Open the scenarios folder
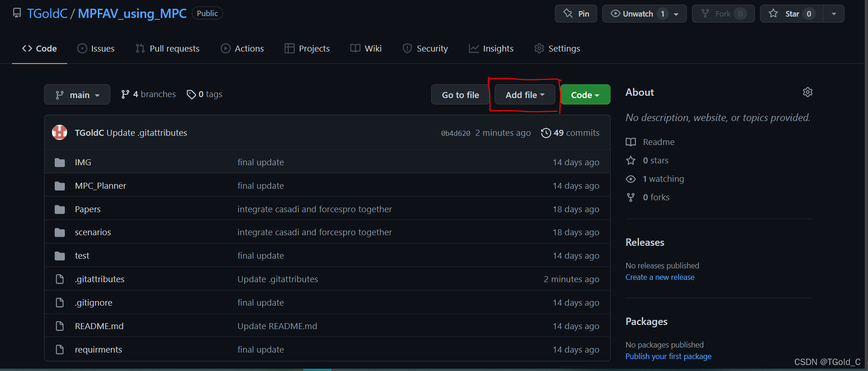This screenshot has width=868, height=371. pos(93,232)
